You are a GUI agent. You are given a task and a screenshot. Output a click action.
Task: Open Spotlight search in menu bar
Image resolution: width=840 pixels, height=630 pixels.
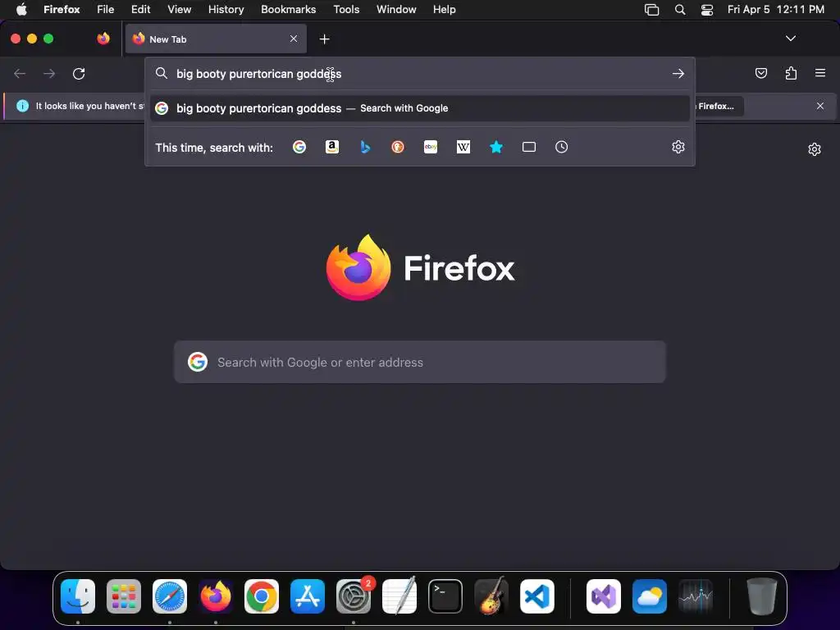680,10
